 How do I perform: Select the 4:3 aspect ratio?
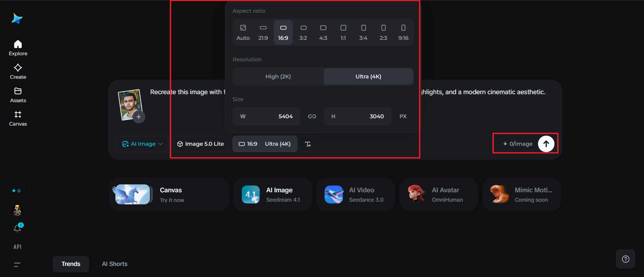pyautogui.click(x=323, y=32)
